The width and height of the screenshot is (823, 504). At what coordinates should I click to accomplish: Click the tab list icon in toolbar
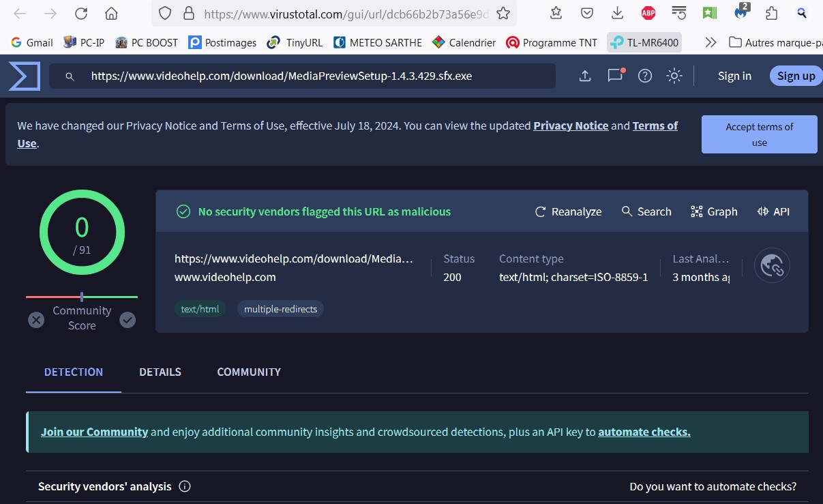tap(679, 13)
